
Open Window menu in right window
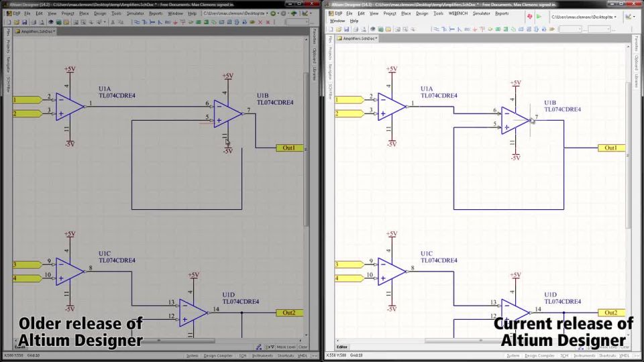click(337, 21)
